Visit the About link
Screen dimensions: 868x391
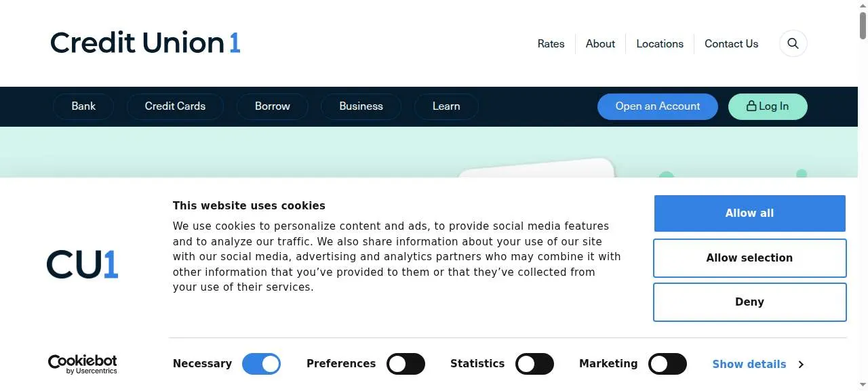[600, 43]
